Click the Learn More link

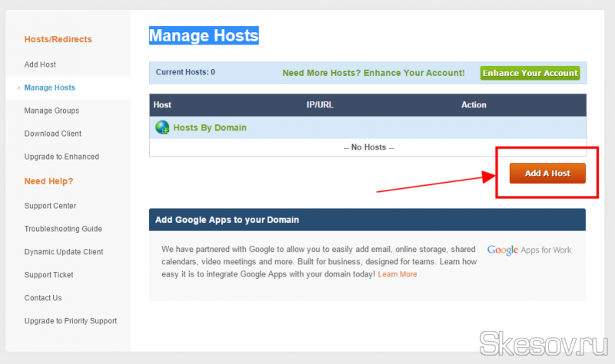pyautogui.click(x=397, y=274)
